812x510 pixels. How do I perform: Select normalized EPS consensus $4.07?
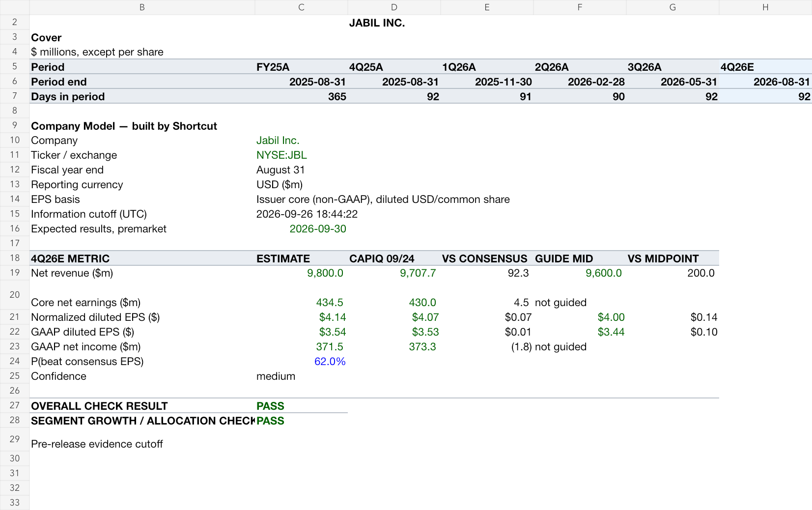pyautogui.click(x=394, y=317)
